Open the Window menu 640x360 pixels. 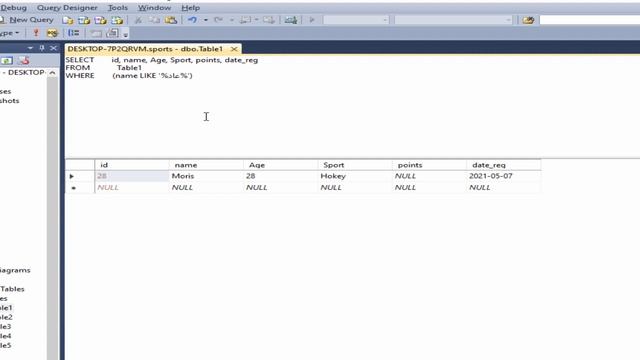[x=154, y=8]
